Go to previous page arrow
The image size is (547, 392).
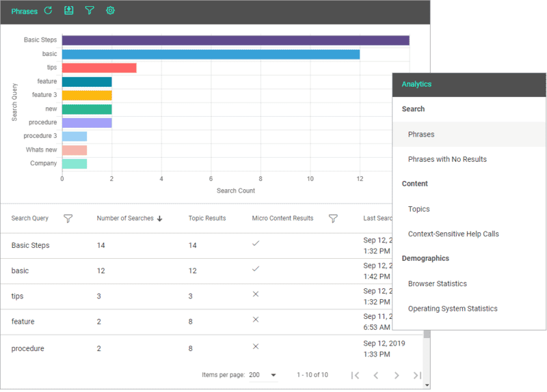point(375,376)
